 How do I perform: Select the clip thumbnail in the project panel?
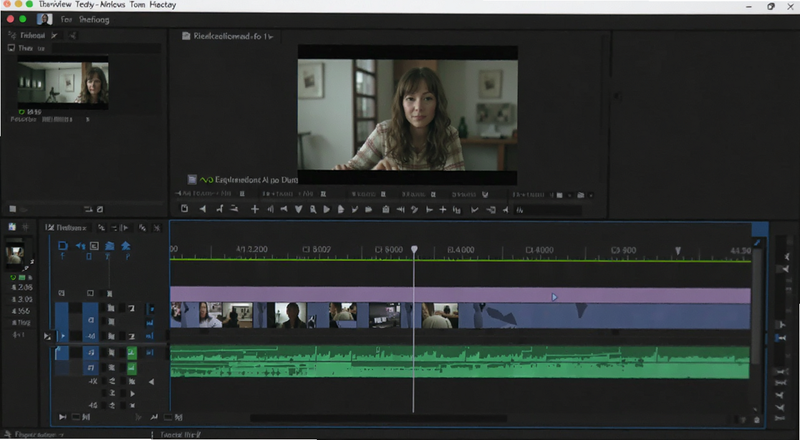click(x=63, y=82)
